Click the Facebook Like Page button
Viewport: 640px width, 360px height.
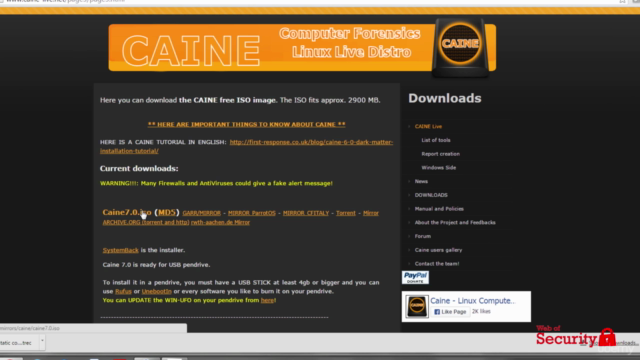coord(450,312)
